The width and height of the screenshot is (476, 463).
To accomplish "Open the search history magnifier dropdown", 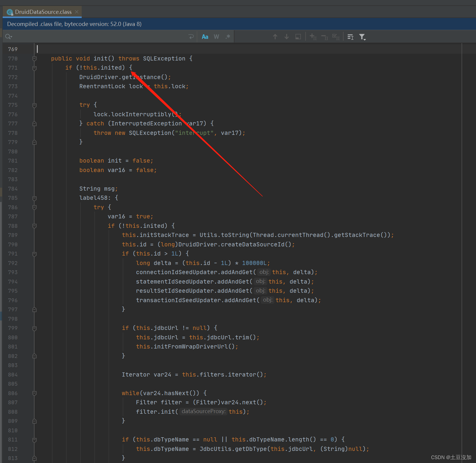I will click(x=9, y=37).
